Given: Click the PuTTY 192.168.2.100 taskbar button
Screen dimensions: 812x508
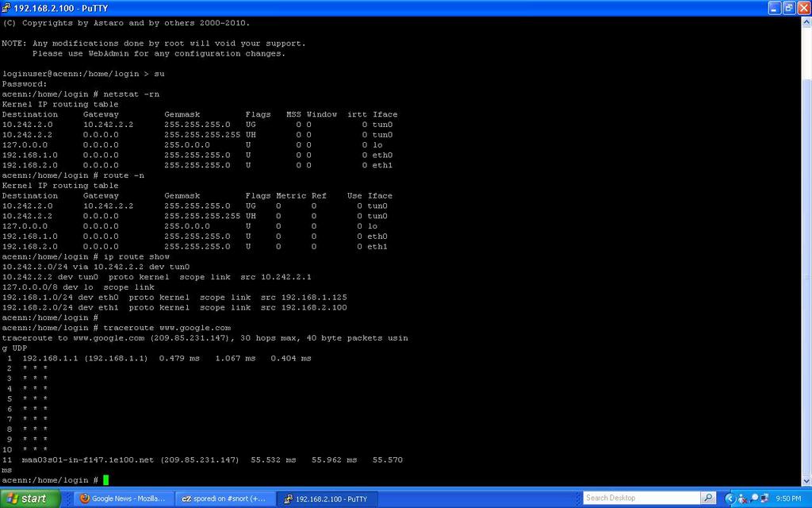Looking at the screenshot, I should (x=327, y=498).
